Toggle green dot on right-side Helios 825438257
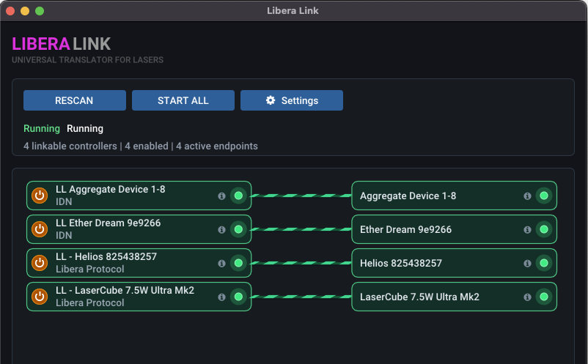 544,263
